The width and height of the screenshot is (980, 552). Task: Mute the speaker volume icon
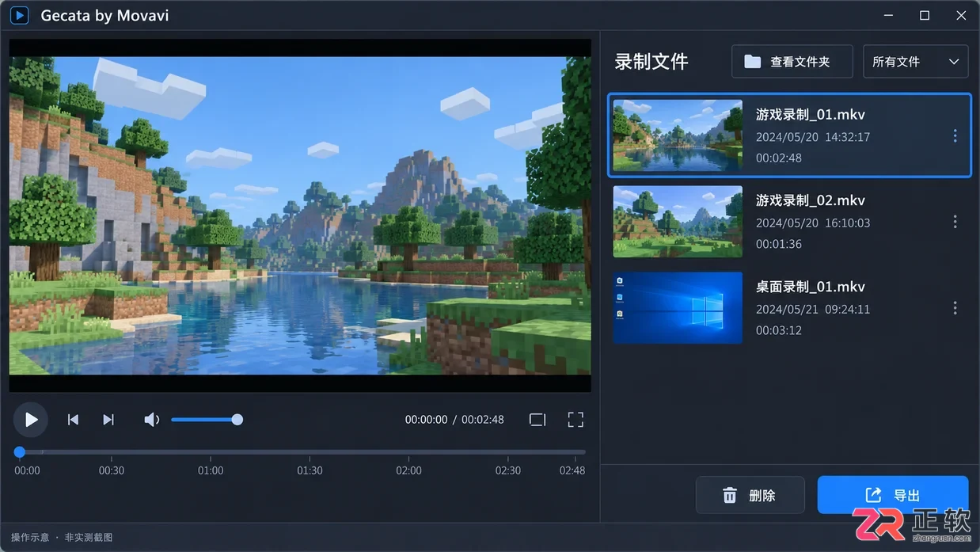151,420
